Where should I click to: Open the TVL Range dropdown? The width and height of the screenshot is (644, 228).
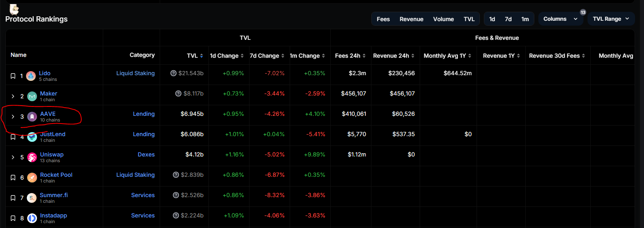point(611,19)
